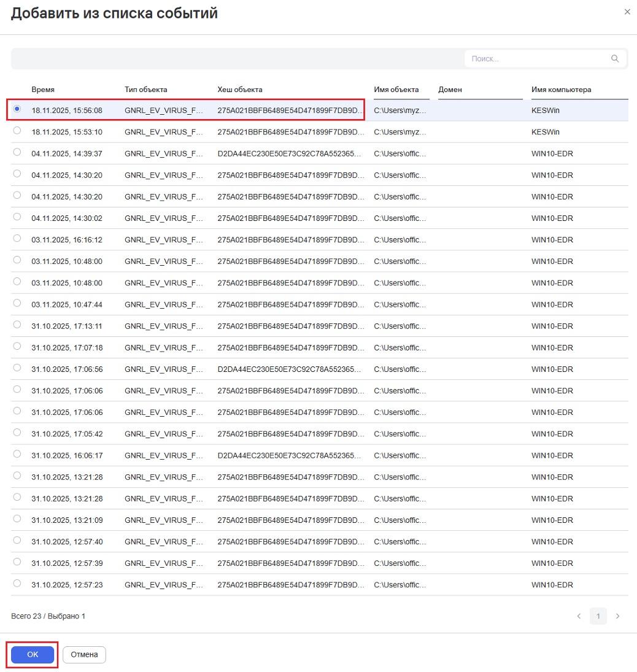The image size is (637, 672).
Task: Sort by the Хеш объекта column header
Action: click(x=239, y=90)
